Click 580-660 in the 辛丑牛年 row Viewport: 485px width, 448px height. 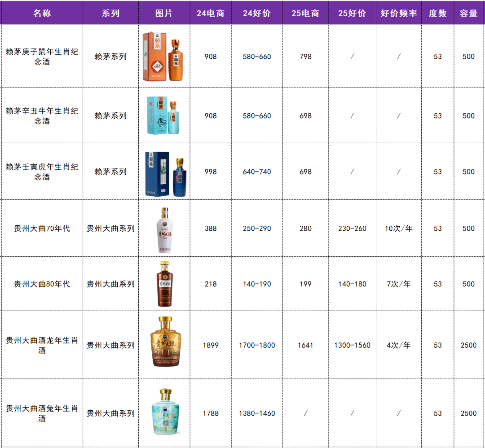(x=257, y=116)
